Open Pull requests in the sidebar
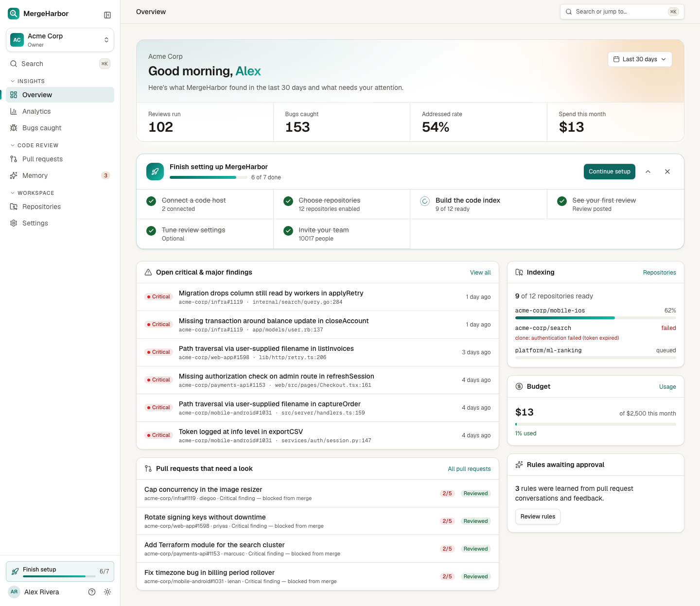The height and width of the screenshot is (606, 700). pyautogui.click(x=60, y=159)
